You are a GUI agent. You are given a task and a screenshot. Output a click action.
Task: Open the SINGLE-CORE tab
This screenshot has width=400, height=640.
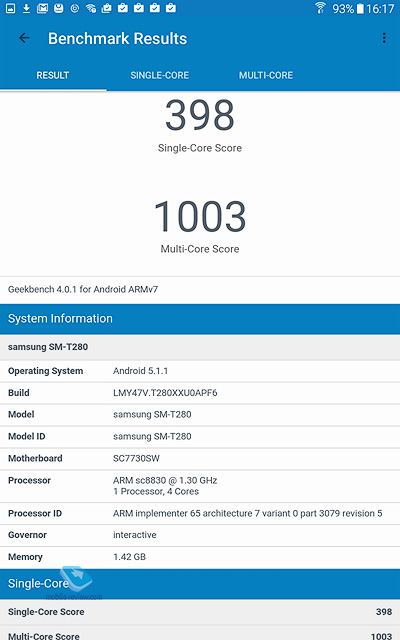160,76
